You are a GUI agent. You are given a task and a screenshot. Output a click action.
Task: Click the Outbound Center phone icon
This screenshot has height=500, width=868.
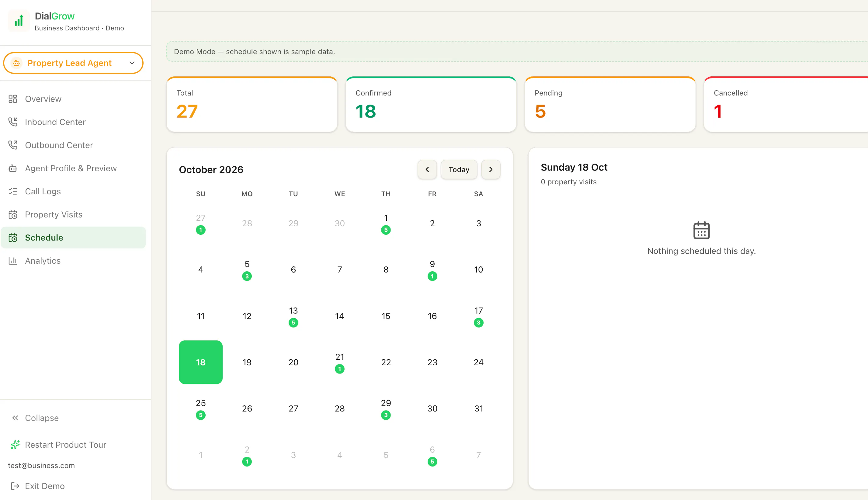click(13, 145)
